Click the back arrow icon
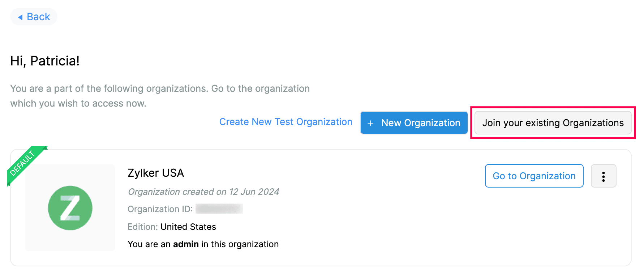This screenshot has width=644, height=279. (21, 17)
